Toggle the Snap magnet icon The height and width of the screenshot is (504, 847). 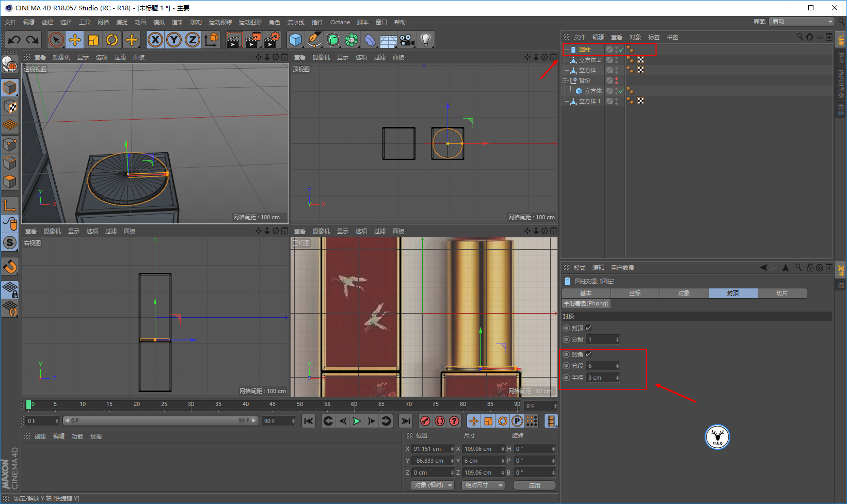pyautogui.click(x=10, y=267)
